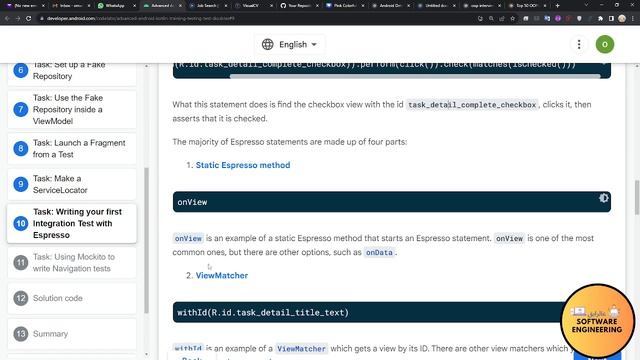640x360 pixels.
Task: Bookmark this page with the star icon
Action: pyautogui.click(x=512, y=18)
